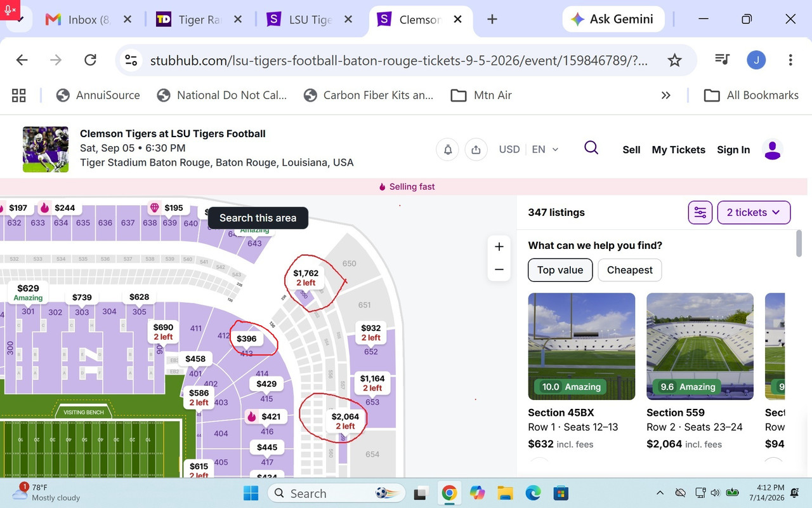
Task: Select the $396 price marker on map
Action: coord(247,338)
